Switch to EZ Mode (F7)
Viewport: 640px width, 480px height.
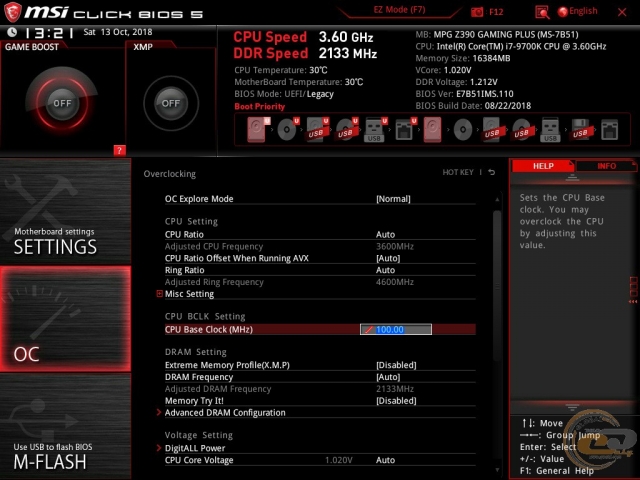click(x=399, y=10)
